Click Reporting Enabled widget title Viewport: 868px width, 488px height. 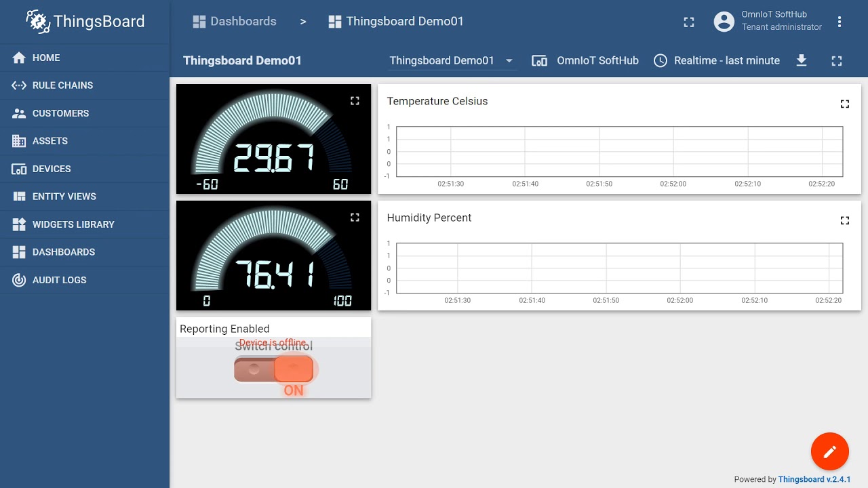pos(224,329)
